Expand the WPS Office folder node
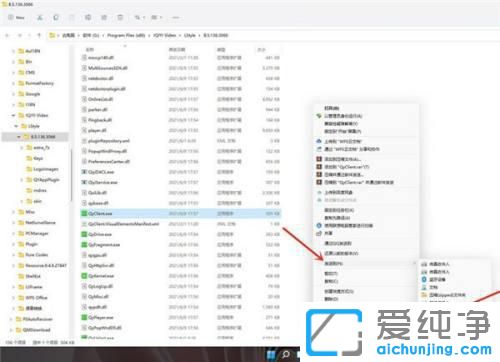Viewport: 500px width, 362px height. tap(13, 298)
